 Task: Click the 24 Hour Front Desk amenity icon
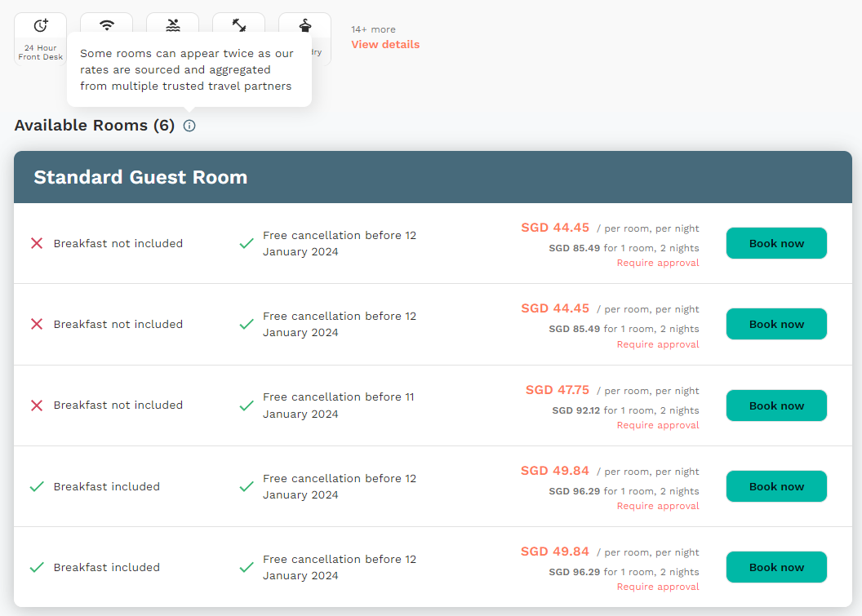pyautogui.click(x=41, y=25)
